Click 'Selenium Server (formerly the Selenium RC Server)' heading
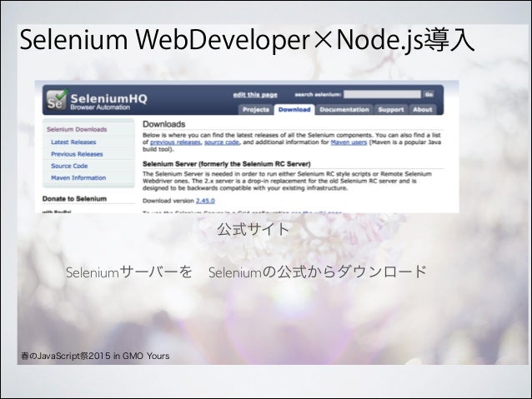532x399 pixels. 226,164
